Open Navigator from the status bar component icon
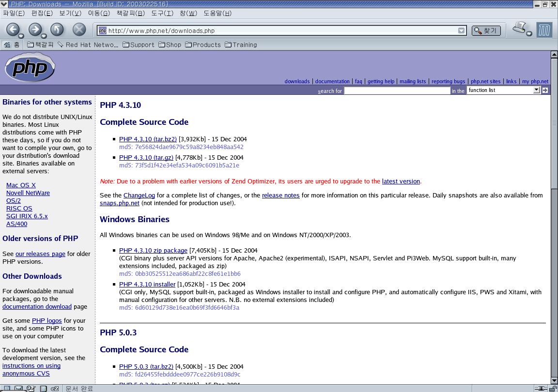The width and height of the screenshot is (558, 392). point(7,389)
